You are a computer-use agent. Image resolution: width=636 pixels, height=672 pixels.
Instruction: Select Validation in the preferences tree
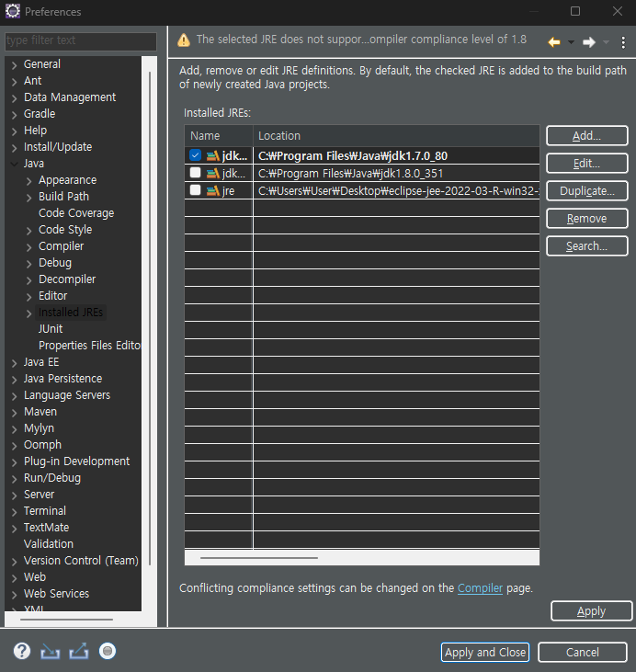tap(49, 544)
